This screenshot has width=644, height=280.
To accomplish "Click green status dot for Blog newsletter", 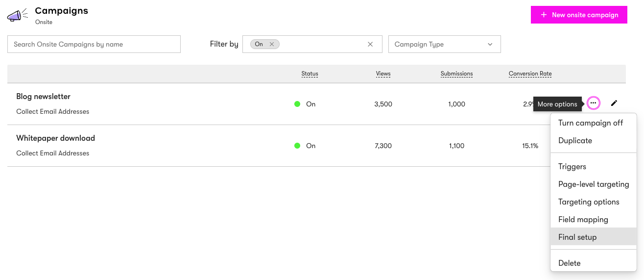I will (x=297, y=104).
